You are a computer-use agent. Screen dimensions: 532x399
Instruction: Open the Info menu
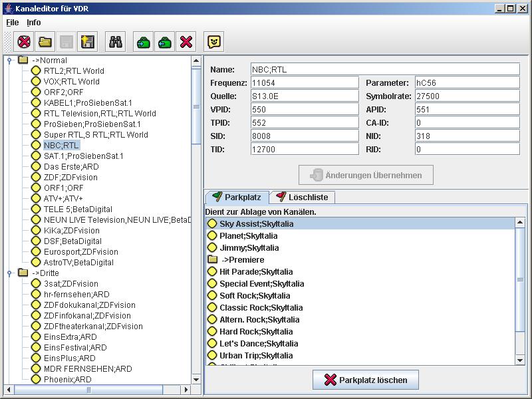33,23
